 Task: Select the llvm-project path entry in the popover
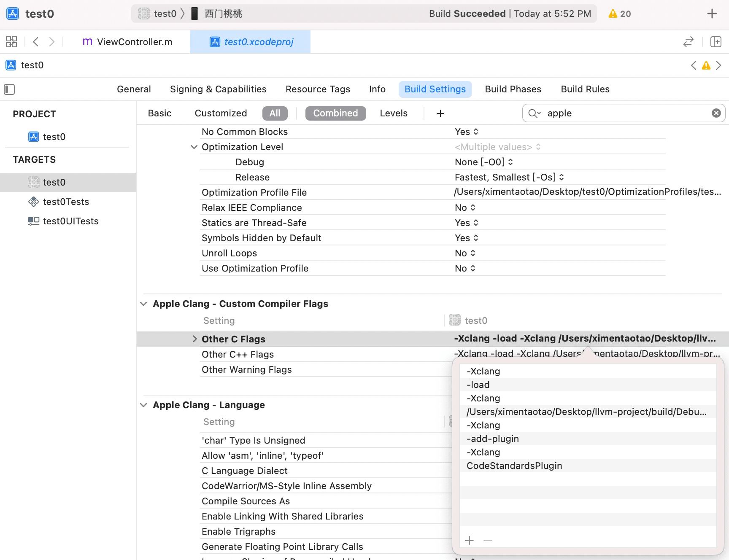point(588,412)
